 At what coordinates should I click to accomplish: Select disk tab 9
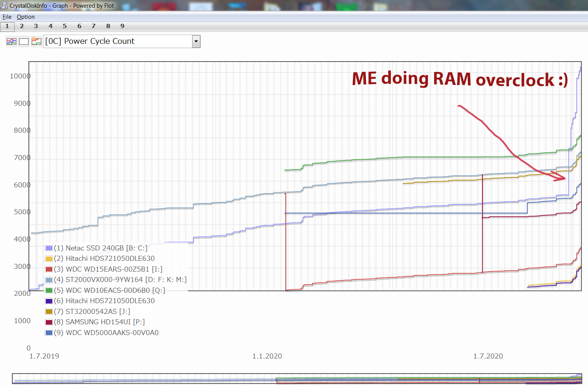123,26
